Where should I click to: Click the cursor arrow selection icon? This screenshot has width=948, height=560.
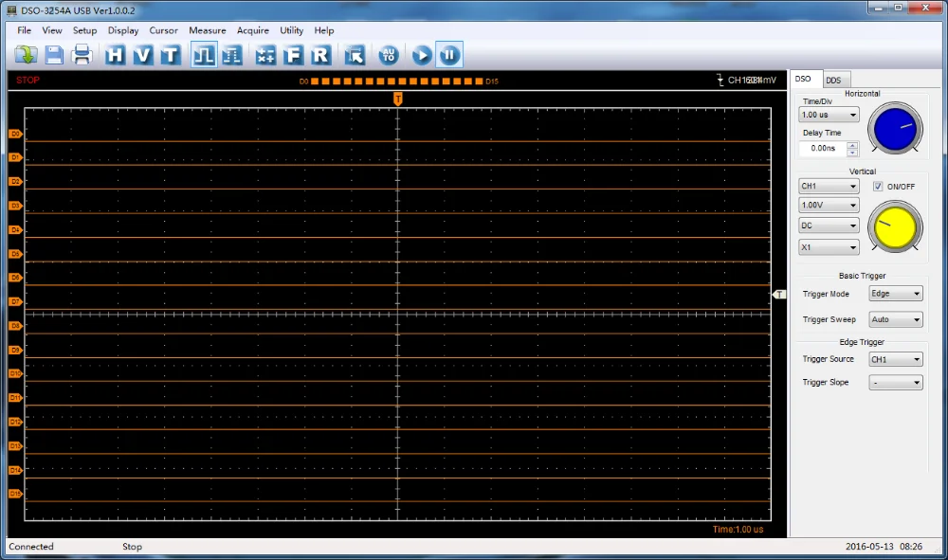[355, 55]
